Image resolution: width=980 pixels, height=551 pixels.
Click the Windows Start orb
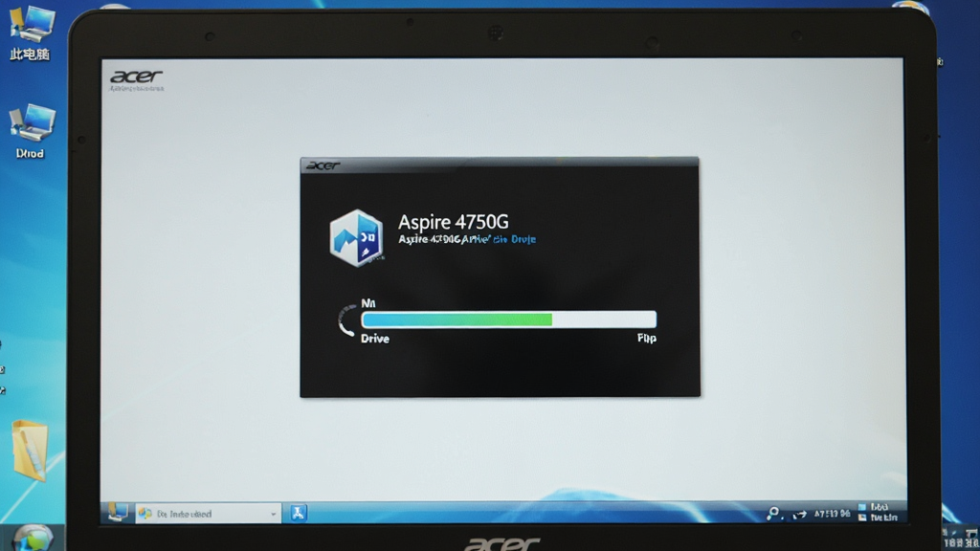pos(32,538)
